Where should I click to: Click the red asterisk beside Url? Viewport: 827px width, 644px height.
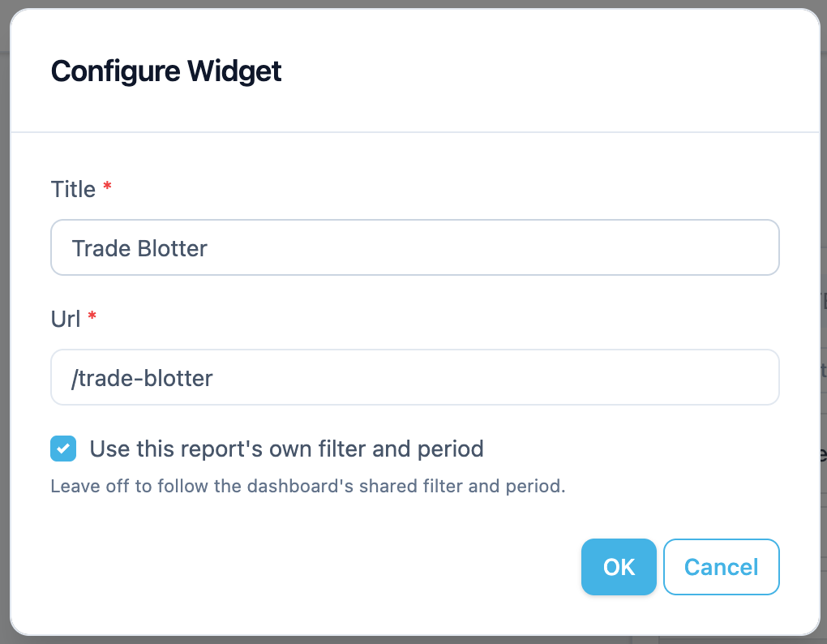point(92,316)
